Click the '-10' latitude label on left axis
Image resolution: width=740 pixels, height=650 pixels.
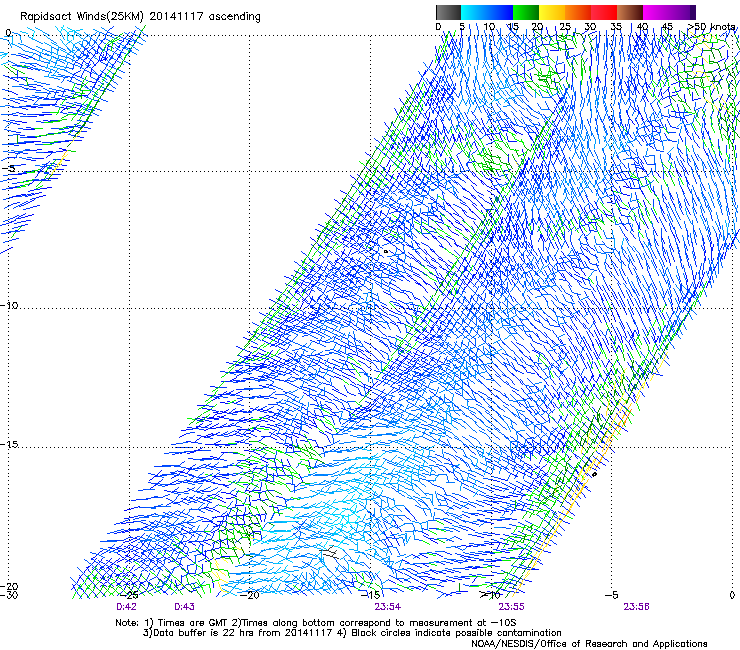click(x=9, y=305)
